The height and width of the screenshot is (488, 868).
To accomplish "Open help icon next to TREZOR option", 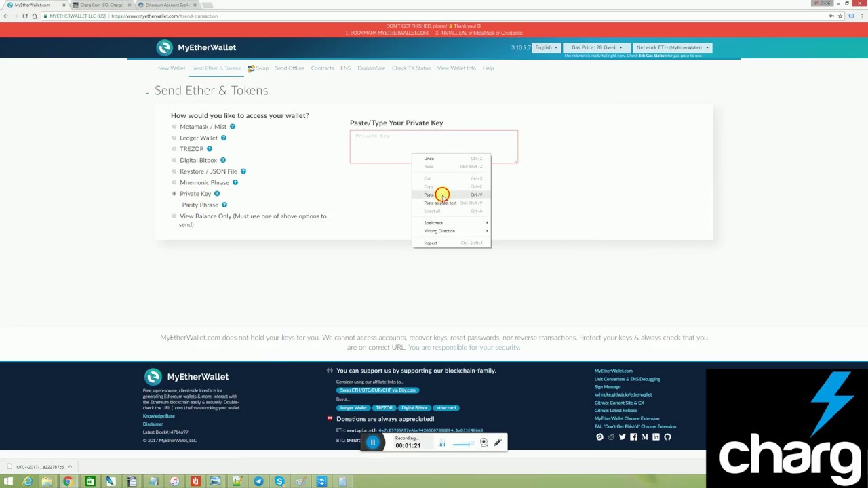I will tap(209, 149).
